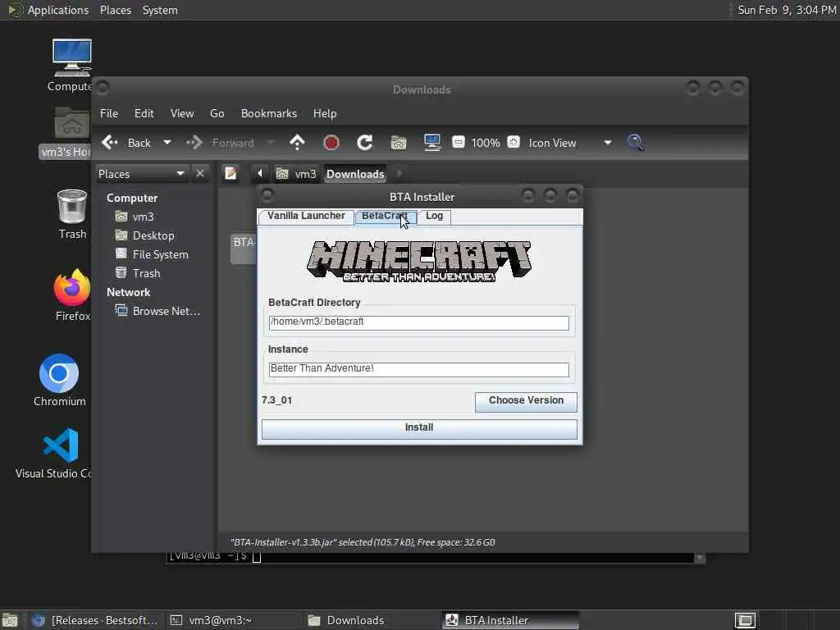Open the Places sidebar dropdown
The height and width of the screenshot is (630, 840).
point(141,174)
